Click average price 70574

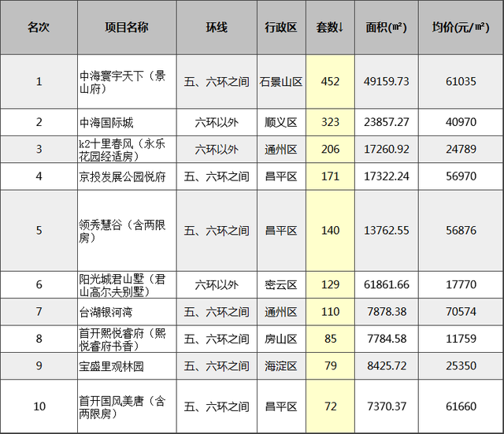(x=461, y=311)
